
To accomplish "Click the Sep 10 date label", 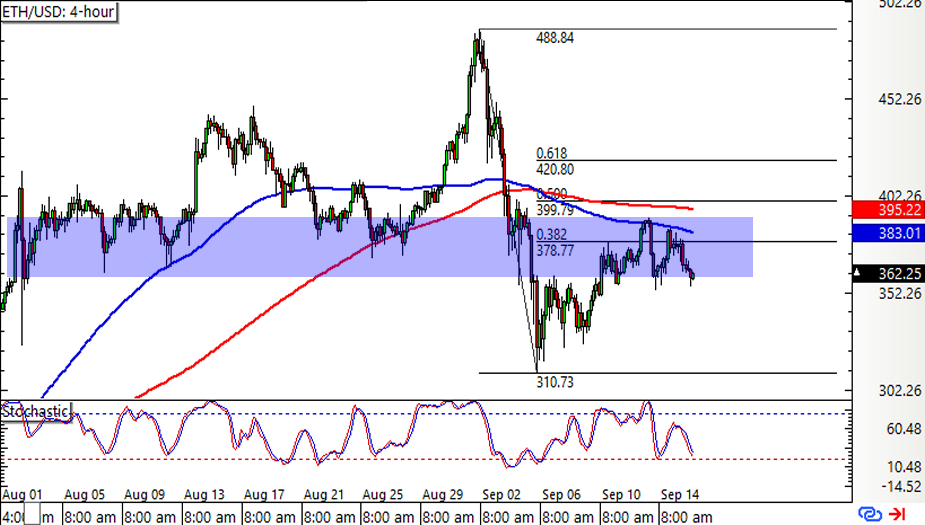I will tap(621, 494).
